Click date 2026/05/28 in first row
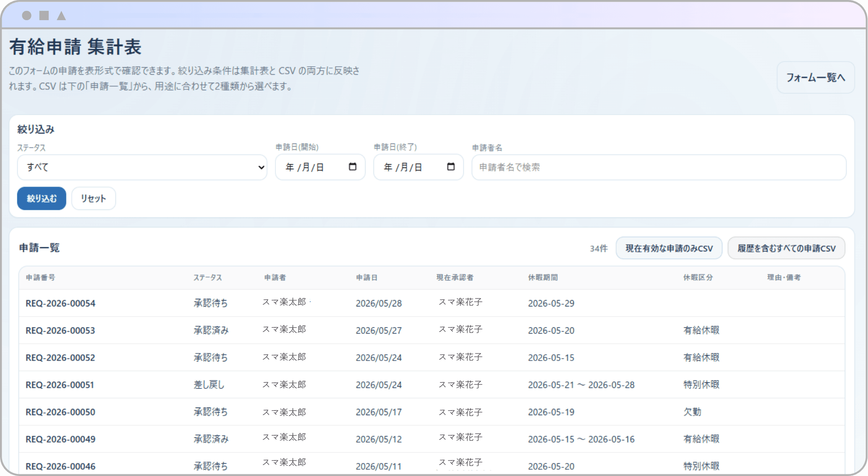The height and width of the screenshot is (476, 868). 379,303
